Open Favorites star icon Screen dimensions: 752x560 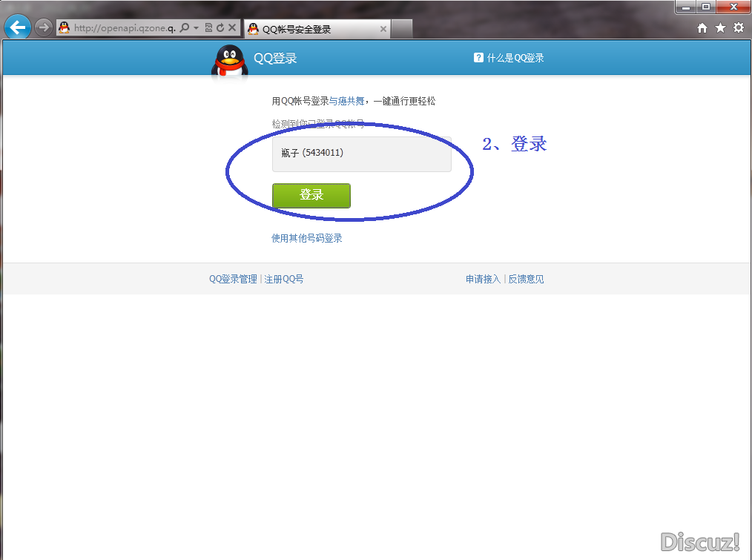(x=720, y=27)
